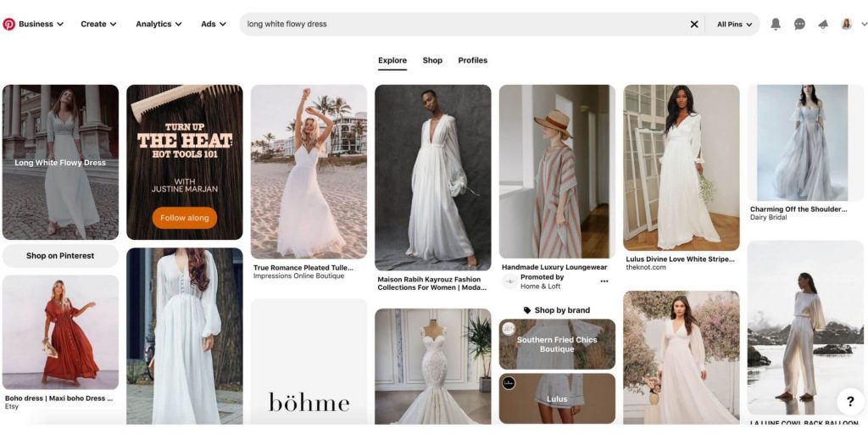The height and width of the screenshot is (434, 868).
Task: Click the Shop by brand tag icon
Action: (527, 310)
